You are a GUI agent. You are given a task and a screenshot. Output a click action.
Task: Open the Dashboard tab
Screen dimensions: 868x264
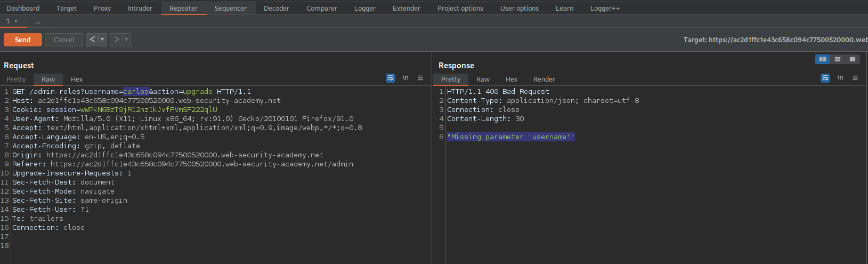23,8
